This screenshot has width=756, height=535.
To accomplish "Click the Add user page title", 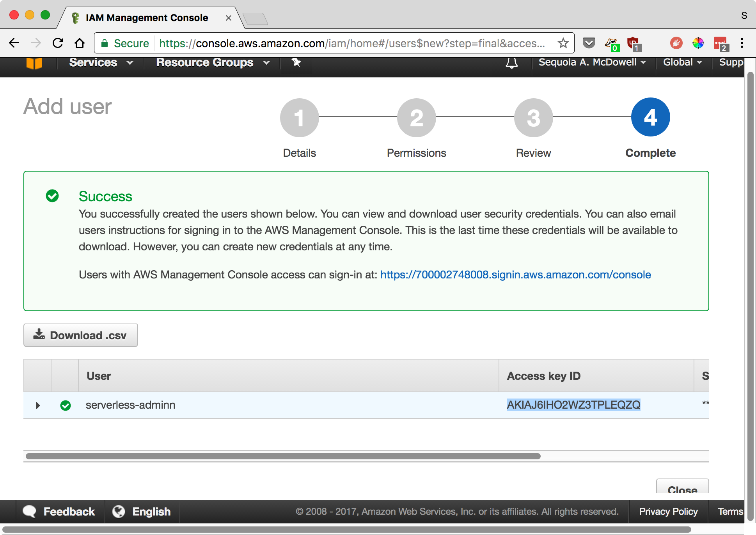I will (x=67, y=106).
